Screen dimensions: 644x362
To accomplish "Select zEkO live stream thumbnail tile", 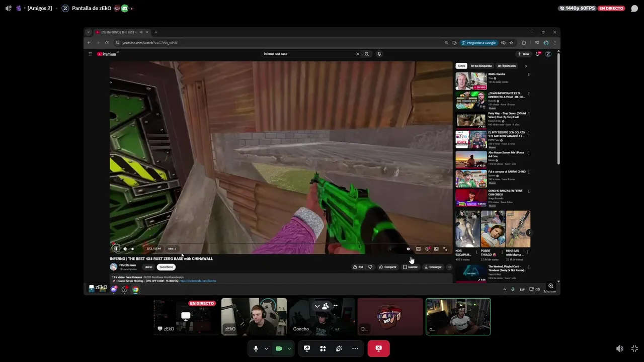I will click(186, 317).
